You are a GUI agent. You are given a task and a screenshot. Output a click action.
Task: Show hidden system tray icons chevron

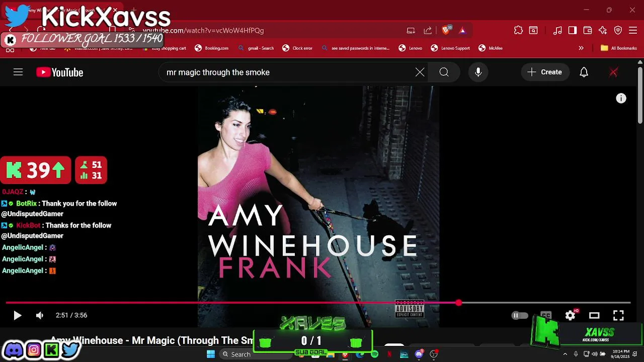pos(565,354)
